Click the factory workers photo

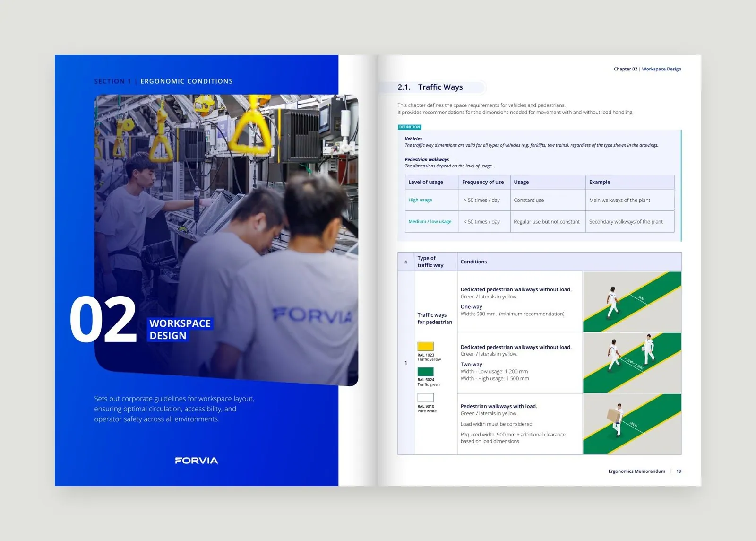[226, 240]
